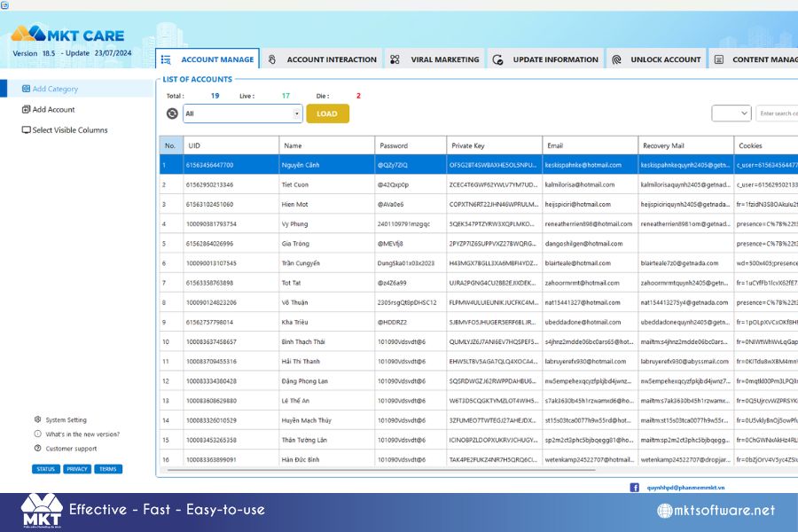798x532 pixels.
Task: Click the Email column header
Action: (590, 145)
